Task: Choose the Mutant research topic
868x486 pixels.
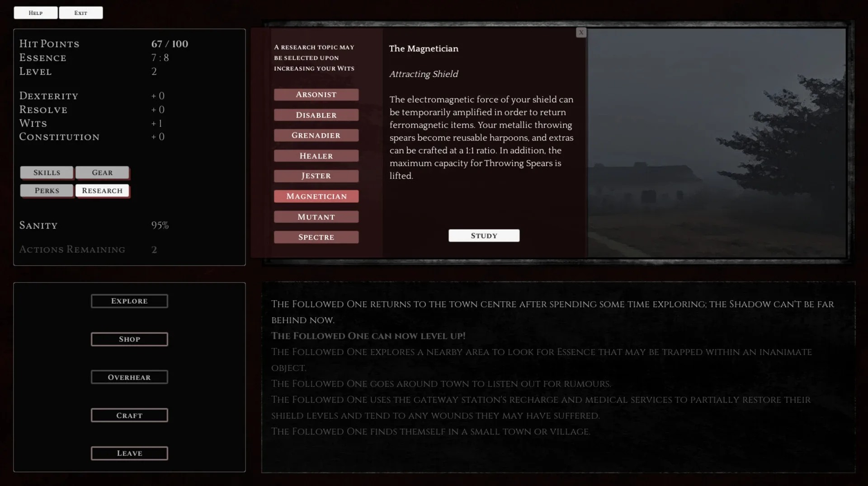Action: click(x=316, y=217)
